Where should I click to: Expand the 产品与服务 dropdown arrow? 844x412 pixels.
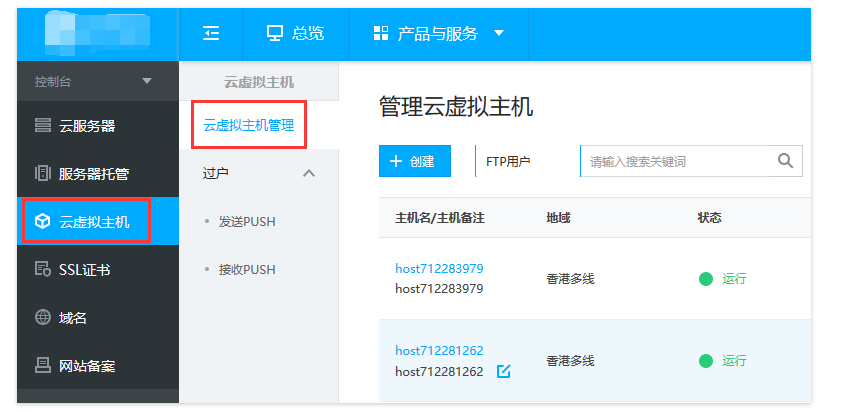pyautogui.click(x=499, y=33)
